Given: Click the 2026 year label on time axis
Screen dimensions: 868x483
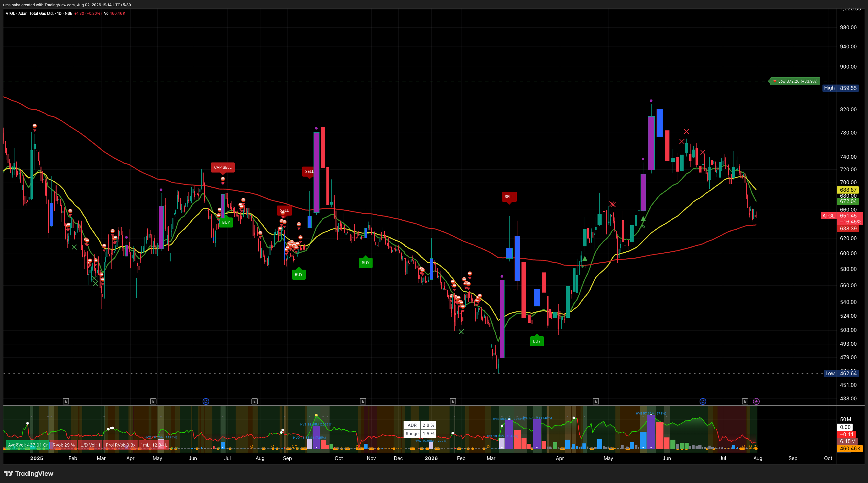Looking at the screenshot, I should (431, 458).
